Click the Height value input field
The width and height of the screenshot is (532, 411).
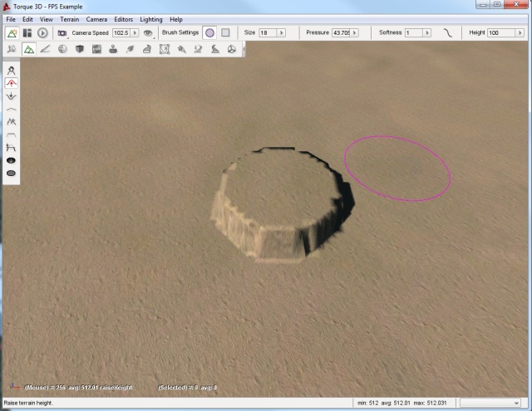tap(501, 32)
